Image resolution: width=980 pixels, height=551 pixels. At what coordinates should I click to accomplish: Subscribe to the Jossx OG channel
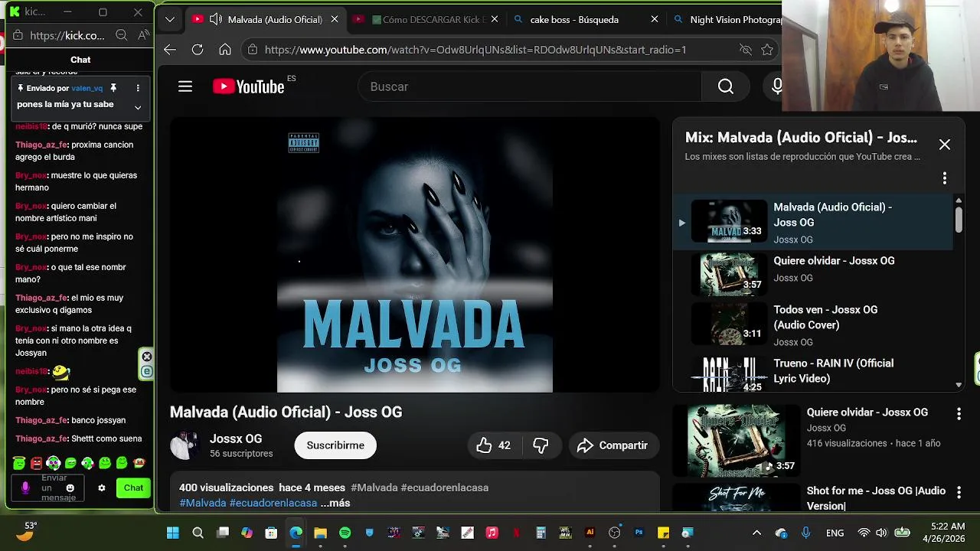335,445
